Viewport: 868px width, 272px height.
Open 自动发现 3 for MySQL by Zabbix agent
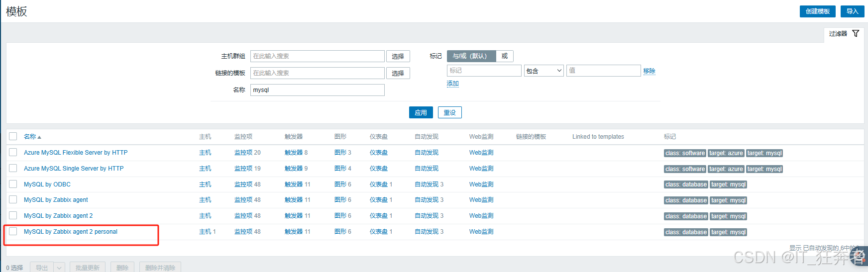[x=427, y=200]
